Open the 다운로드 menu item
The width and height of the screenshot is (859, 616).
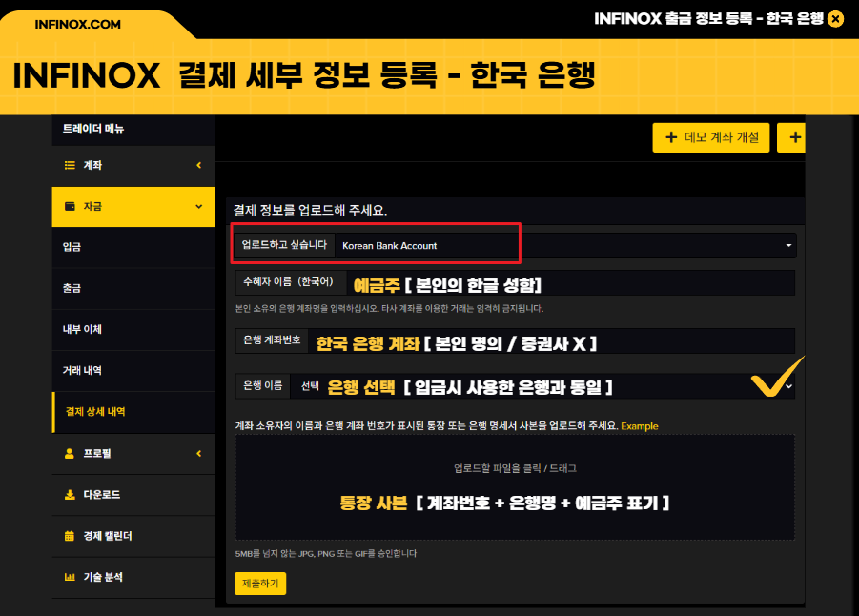[133, 494]
